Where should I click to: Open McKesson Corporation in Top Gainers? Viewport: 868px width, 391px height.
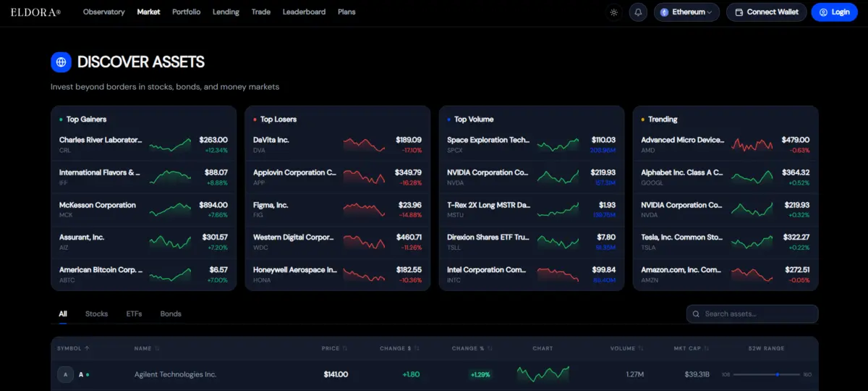144,209
